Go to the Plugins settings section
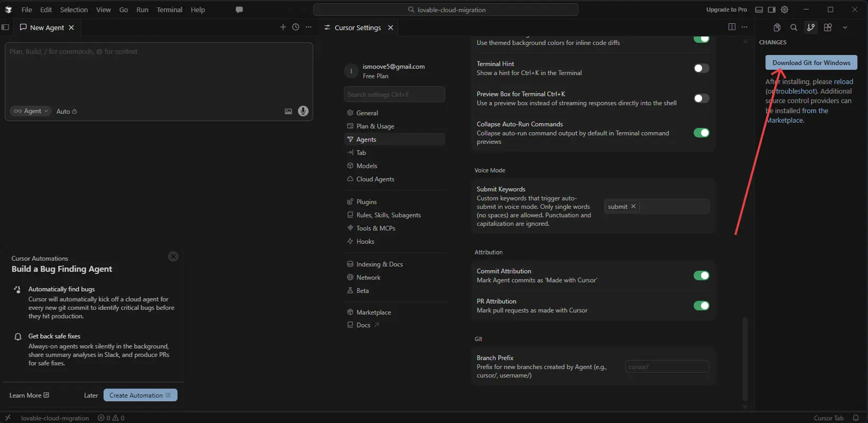 (x=394, y=201)
